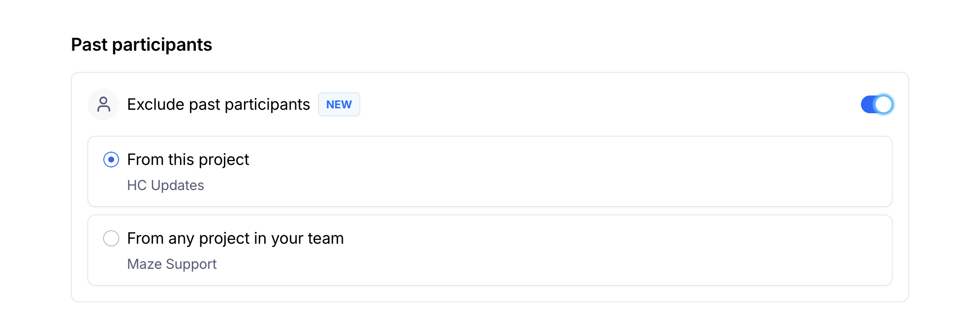Click the blue NEW badge
This screenshot has height=322, width=980.
point(339,104)
